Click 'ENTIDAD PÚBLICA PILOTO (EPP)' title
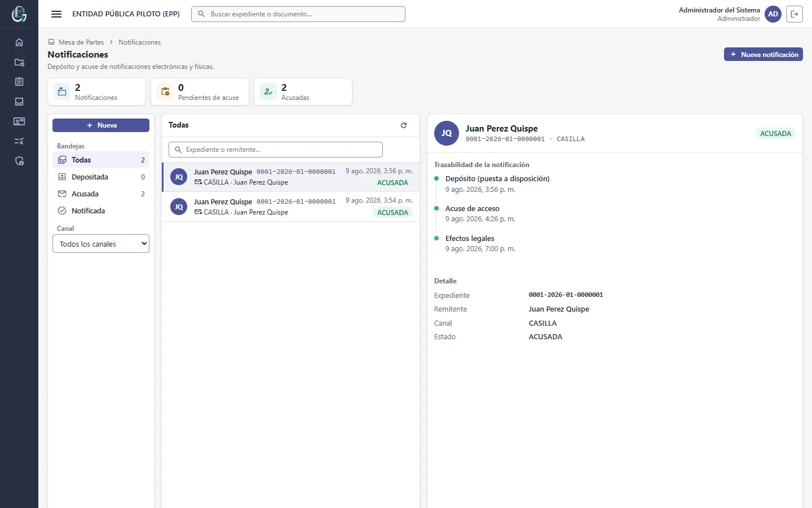The image size is (812, 508). [126, 14]
